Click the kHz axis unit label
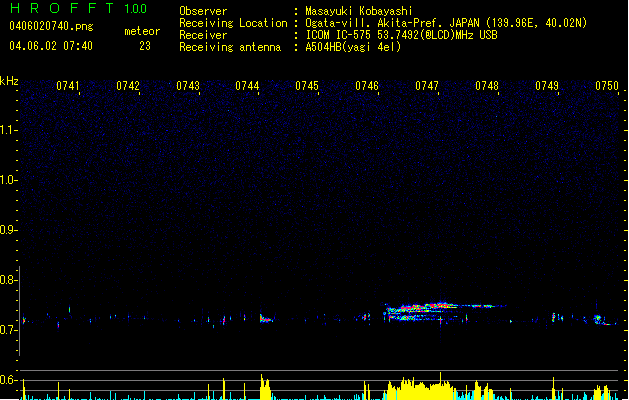The height and width of the screenshot is (400, 629). coord(9,81)
